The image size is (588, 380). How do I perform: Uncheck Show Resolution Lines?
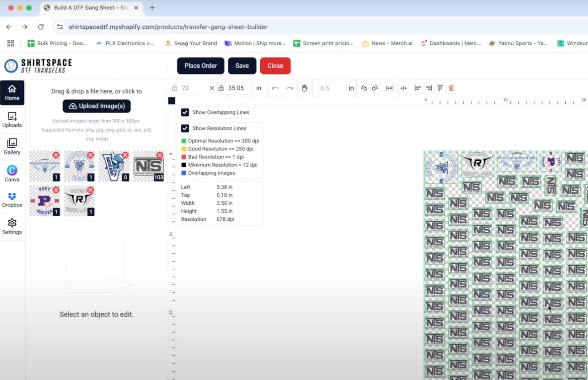(x=185, y=128)
